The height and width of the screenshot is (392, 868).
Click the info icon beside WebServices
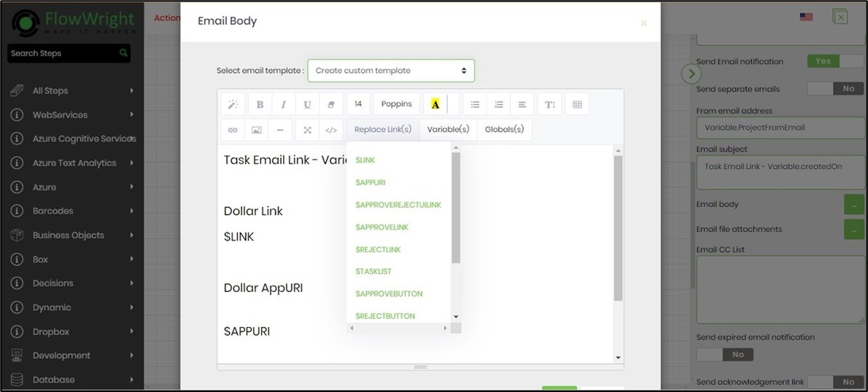[17, 114]
